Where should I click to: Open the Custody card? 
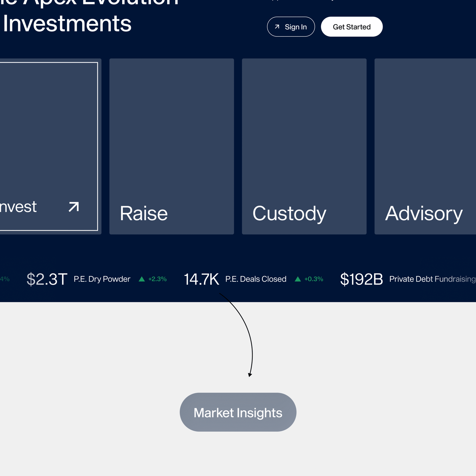point(304,146)
